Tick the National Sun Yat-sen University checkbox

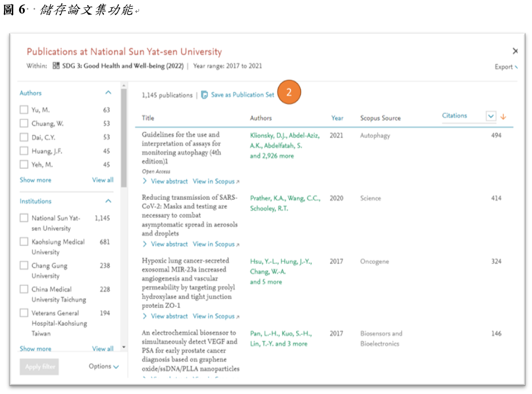[x=24, y=218]
